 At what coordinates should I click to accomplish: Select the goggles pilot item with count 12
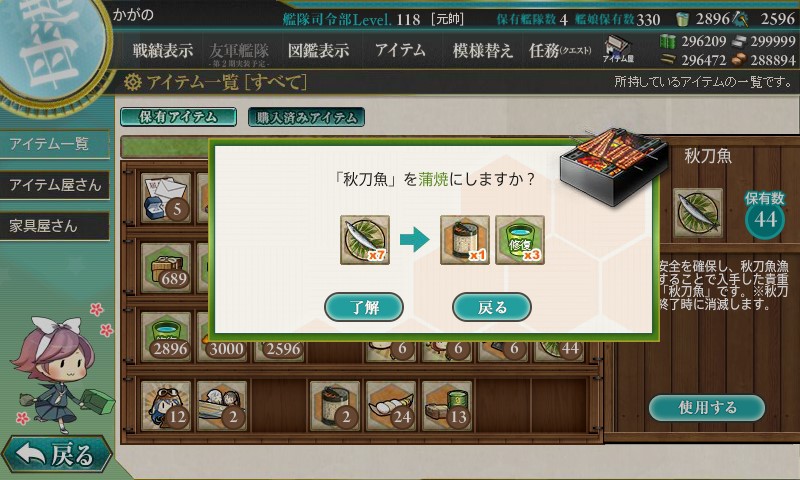(x=166, y=406)
